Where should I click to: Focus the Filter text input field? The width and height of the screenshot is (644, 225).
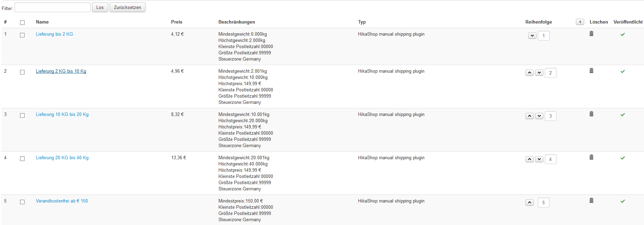tap(53, 7)
